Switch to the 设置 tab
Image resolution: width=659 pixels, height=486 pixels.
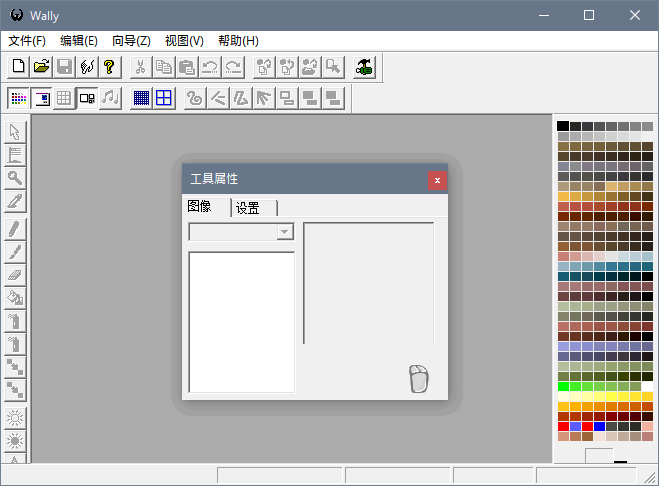(248, 208)
